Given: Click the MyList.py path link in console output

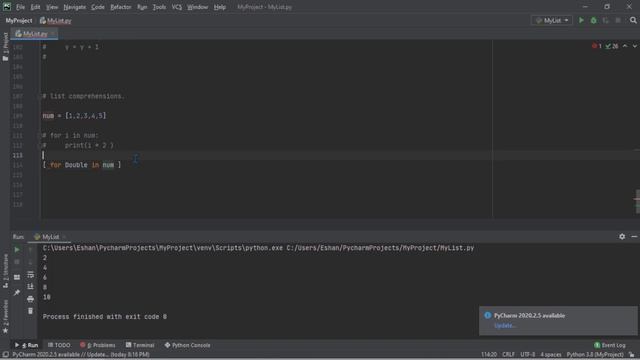Looking at the screenshot, I should click(x=380, y=248).
